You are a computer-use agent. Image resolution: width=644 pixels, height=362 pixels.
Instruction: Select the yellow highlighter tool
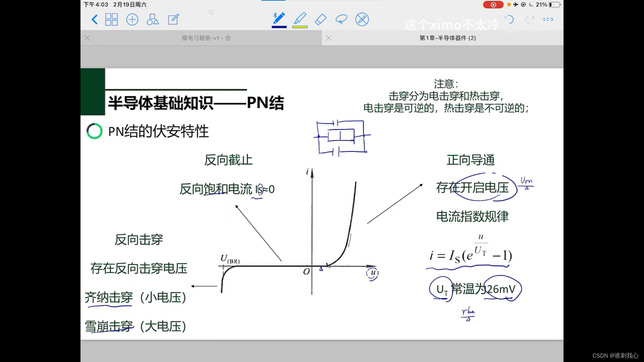click(x=300, y=18)
